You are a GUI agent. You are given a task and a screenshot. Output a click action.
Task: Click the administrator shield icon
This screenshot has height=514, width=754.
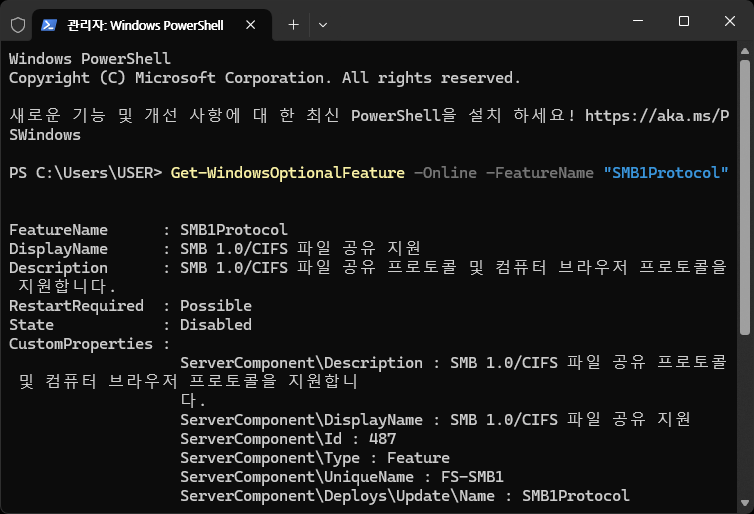18,25
